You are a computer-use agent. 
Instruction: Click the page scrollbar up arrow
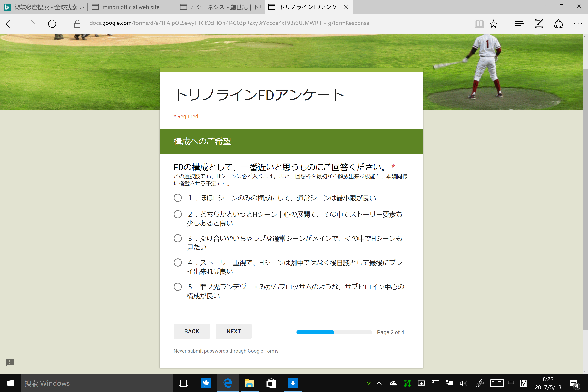pos(585,36)
